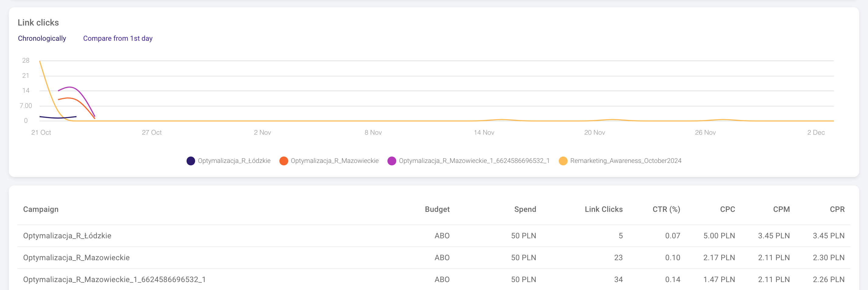Click the Optymalizacja_R_Mazowieckie legend label
This screenshot has width=868, height=290.
tap(334, 161)
